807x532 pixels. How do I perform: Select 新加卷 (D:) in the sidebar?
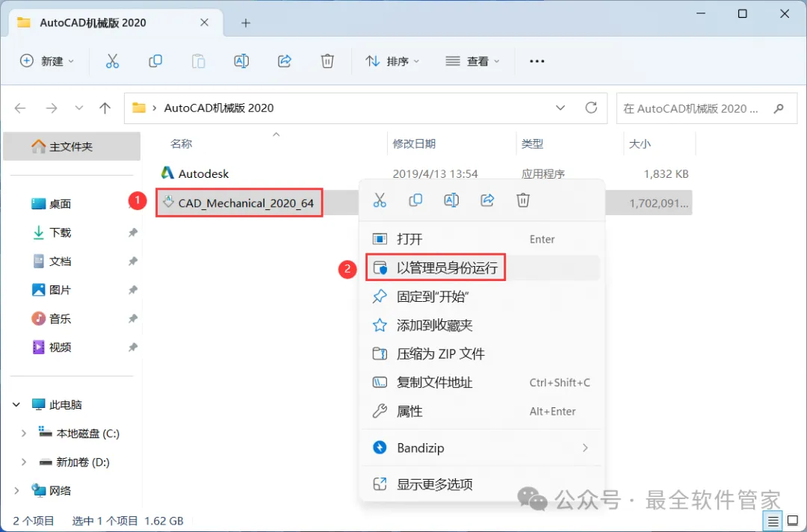pos(75,463)
